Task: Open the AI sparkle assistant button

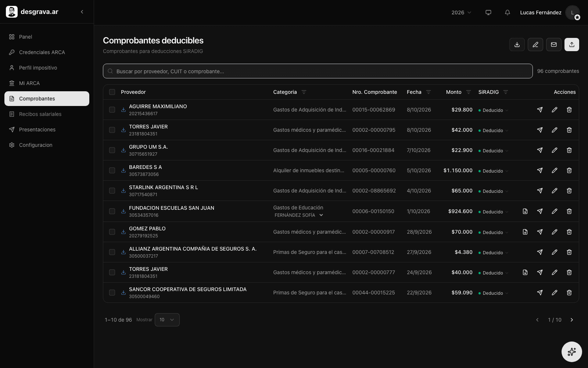Action: 572,352
